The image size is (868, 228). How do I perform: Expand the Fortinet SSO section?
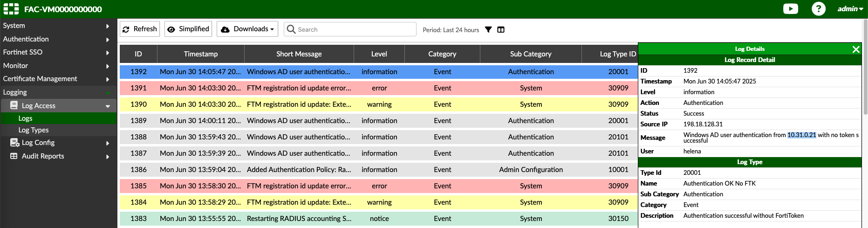[56, 52]
